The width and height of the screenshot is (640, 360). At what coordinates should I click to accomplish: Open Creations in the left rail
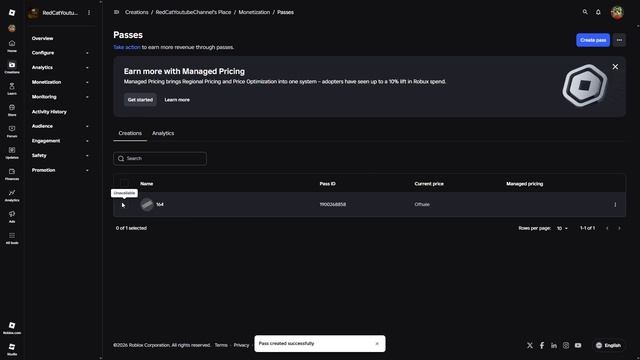[x=12, y=67]
